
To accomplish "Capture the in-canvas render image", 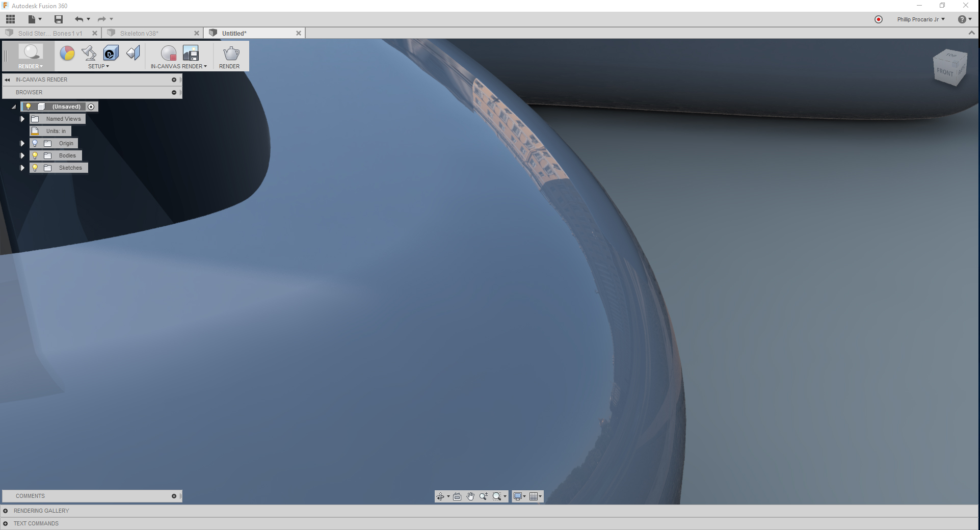I will (x=191, y=53).
